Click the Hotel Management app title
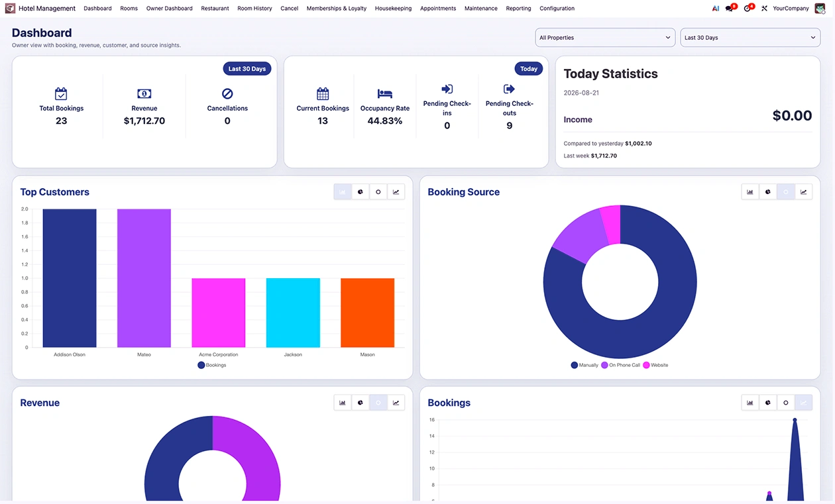This screenshot has width=835, height=504. [x=47, y=9]
